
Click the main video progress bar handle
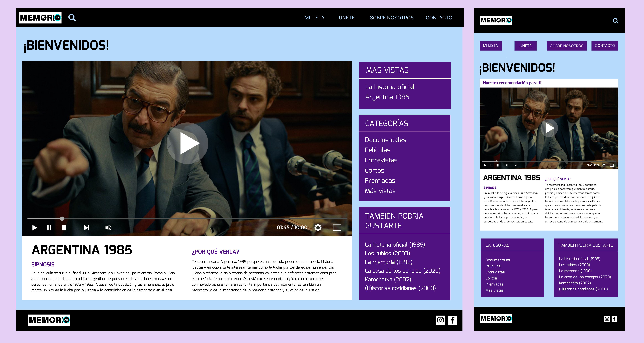point(62,219)
